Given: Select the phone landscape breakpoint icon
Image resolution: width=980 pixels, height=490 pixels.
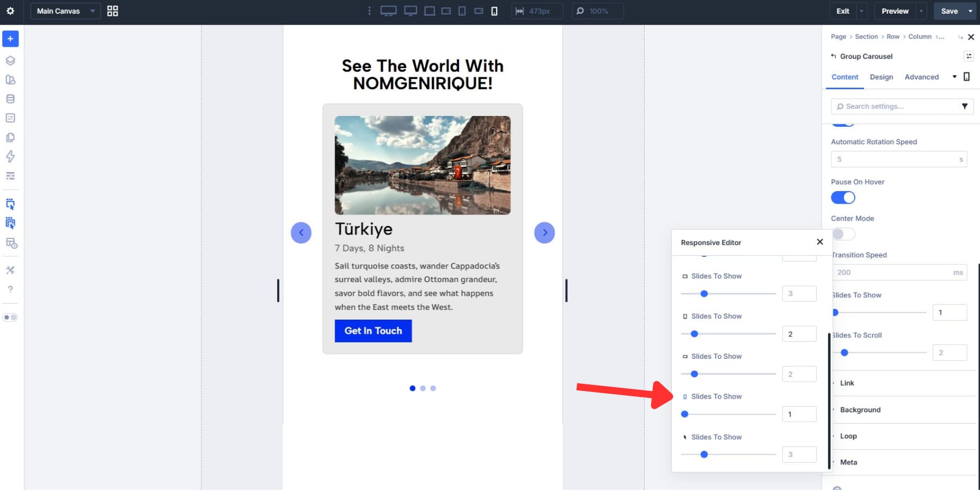Looking at the screenshot, I should click(x=478, y=11).
